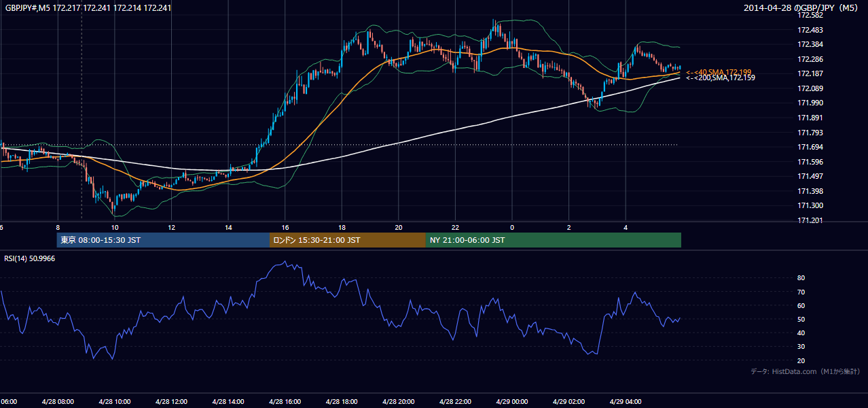
Task: Click the 06:00 label at the time axis start
Action: click(8, 402)
